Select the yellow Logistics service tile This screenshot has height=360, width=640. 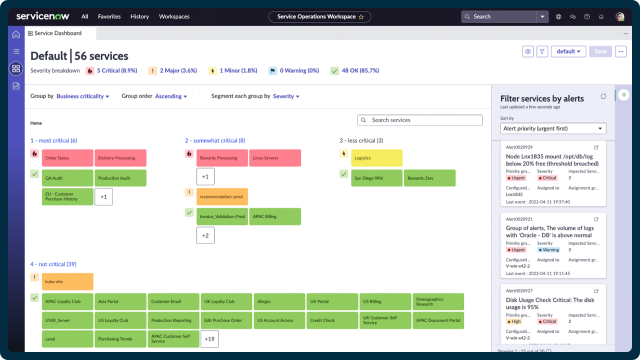pos(376,158)
